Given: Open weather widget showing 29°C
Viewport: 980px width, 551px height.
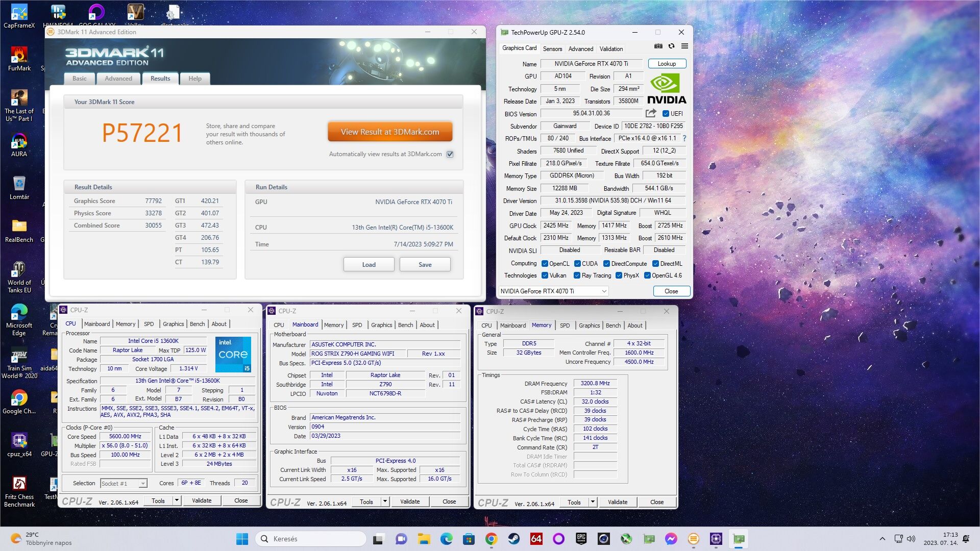Looking at the screenshot, I should [41, 539].
